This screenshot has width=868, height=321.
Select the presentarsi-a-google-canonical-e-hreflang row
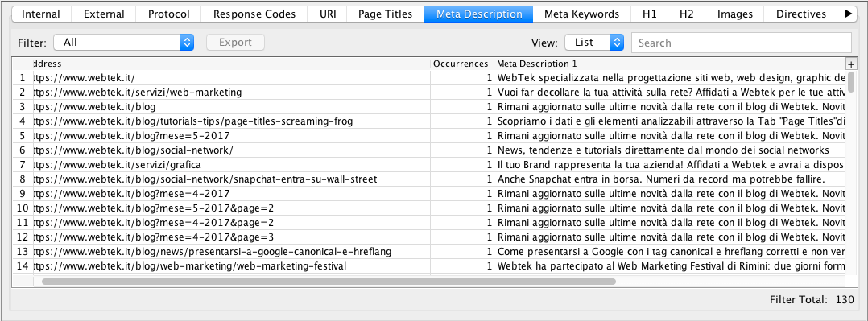[x=232, y=251]
